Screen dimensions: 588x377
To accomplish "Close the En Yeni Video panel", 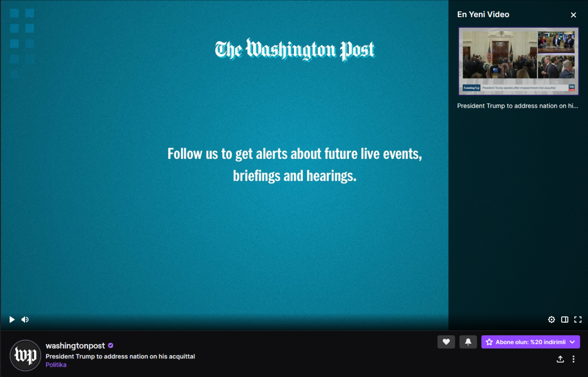I will [573, 15].
